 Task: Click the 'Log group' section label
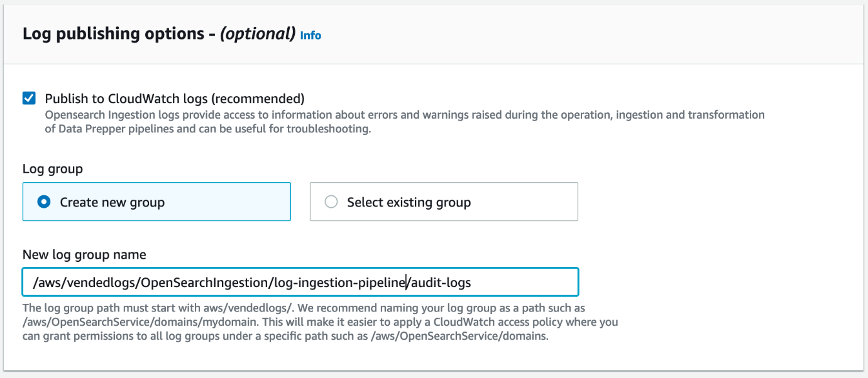(53, 168)
